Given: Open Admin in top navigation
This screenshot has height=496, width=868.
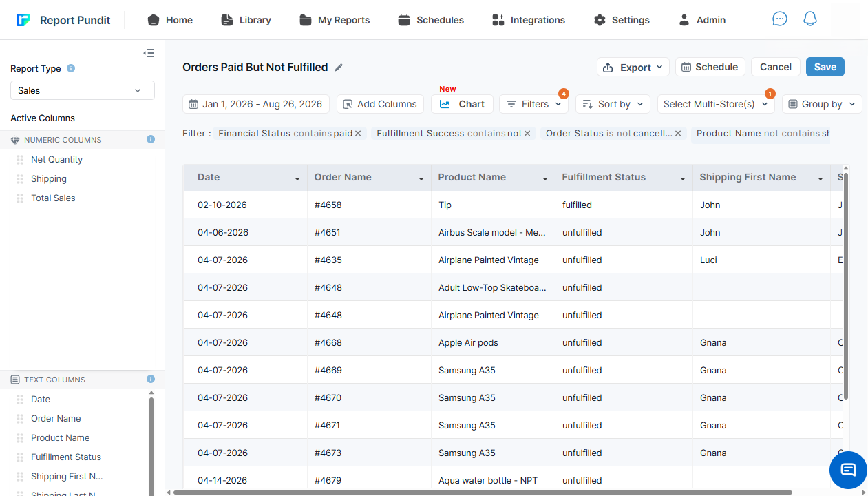Looking at the screenshot, I should [x=702, y=20].
